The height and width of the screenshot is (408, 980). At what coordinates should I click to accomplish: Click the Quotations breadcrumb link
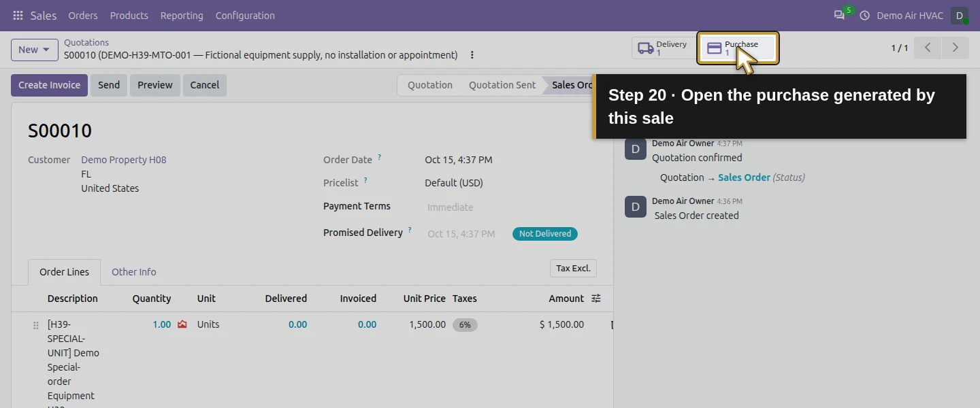[x=86, y=42]
